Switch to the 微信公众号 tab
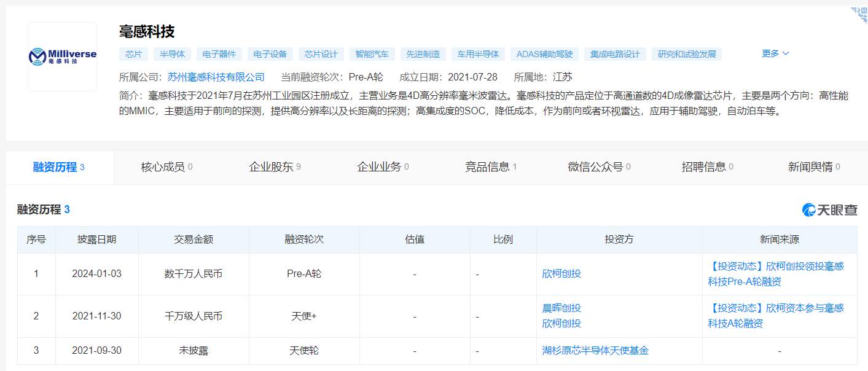Image resolution: width=868 pixels, height=371 pixels. click(600, 167)
